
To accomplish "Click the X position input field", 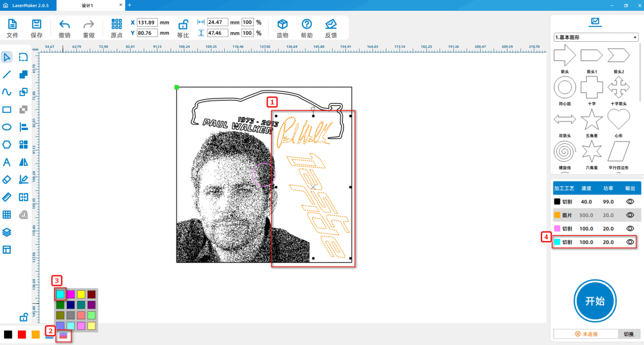I will [x=146, y=22].
